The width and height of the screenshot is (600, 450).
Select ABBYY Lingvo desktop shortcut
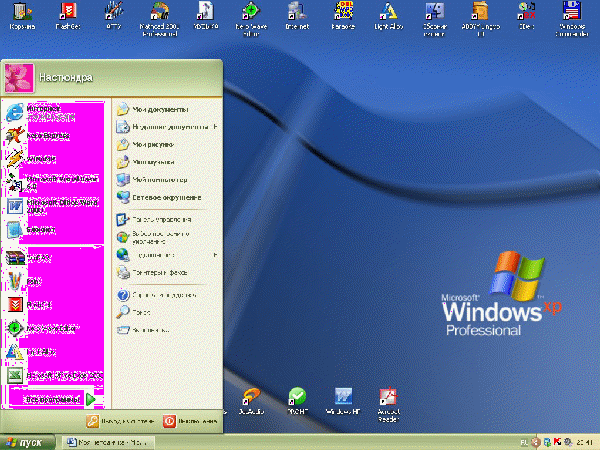pyautogui.click(x=481, y=19)
